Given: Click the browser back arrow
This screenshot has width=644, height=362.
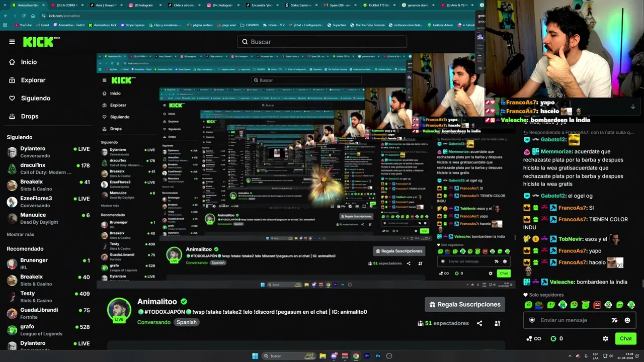Looking at the screenshot, I should (x=6, y=16).
